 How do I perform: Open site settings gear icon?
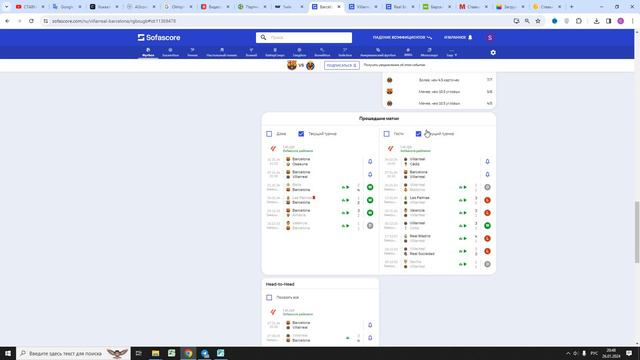tap(493, 53)
